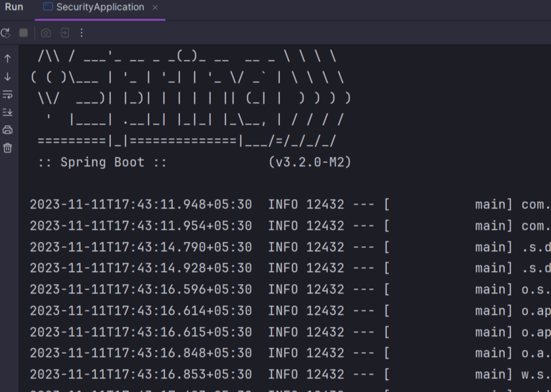Click the log timestamp 2023-11-11T17:43:16.596+05:30
The width and height of the screenshot is (551, 392).
click(x=141, y=289)
